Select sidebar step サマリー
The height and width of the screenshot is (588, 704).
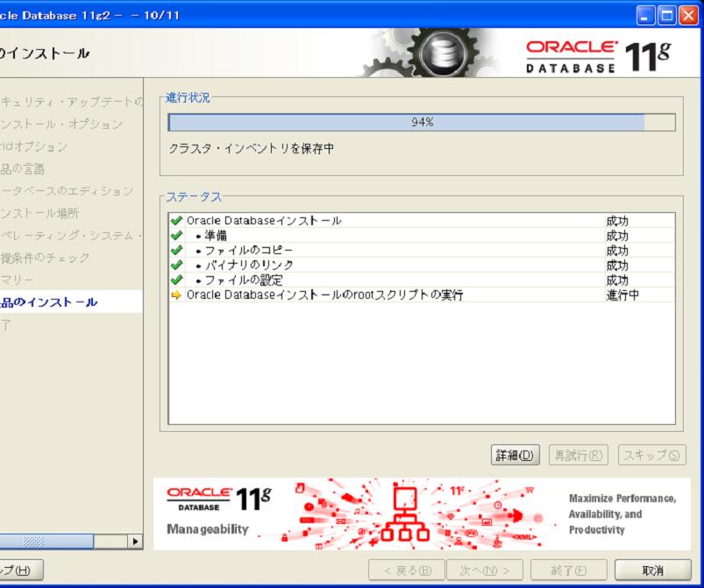tap(17, 280)
